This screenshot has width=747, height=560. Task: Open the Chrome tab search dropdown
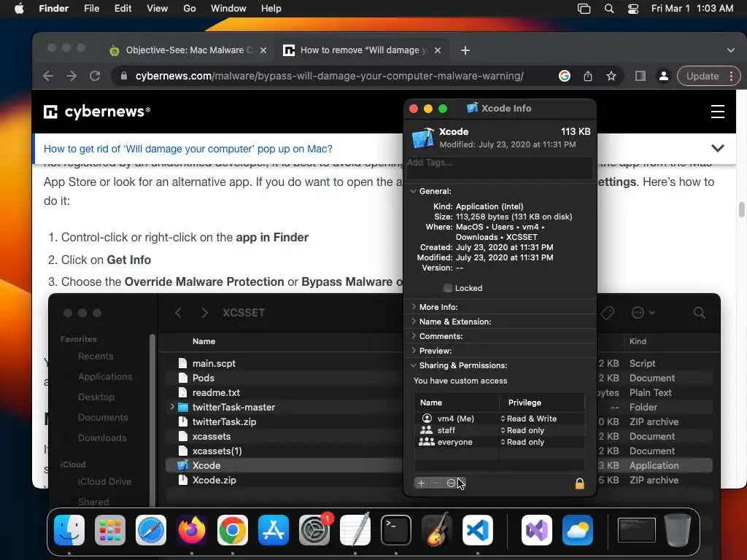click(730, 50)
